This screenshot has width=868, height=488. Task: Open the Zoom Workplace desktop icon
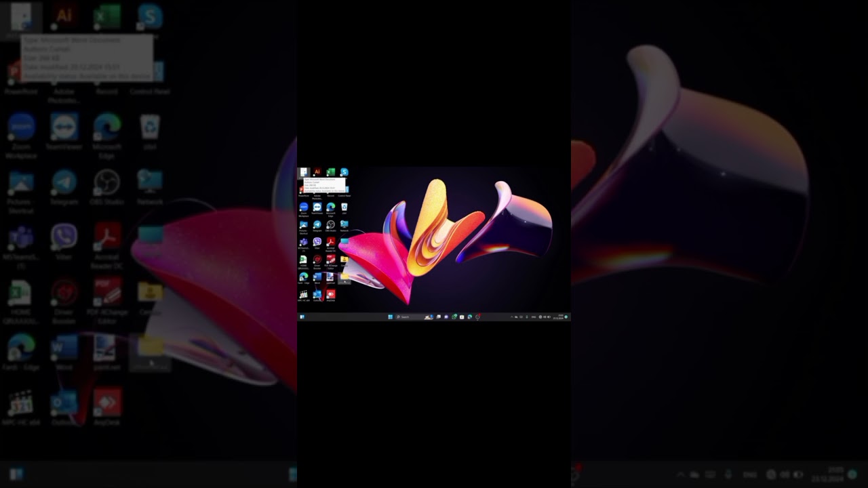click(304, 207)
